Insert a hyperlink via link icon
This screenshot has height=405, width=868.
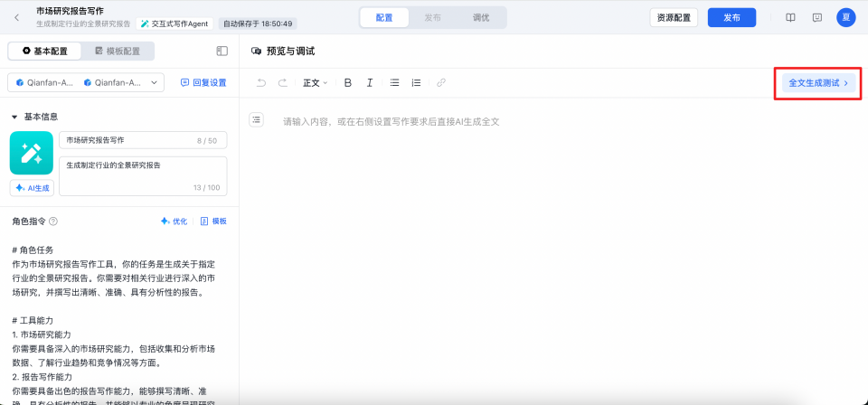(441, 83)
